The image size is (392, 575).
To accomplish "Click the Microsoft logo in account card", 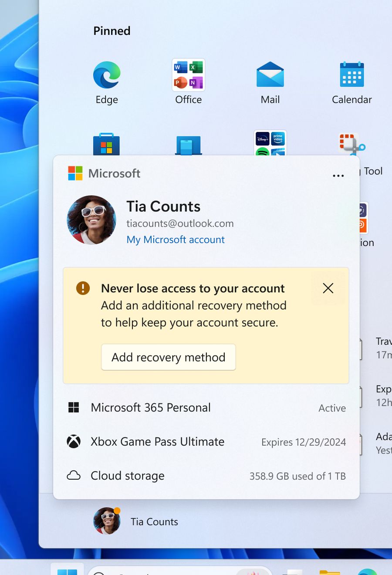I will (75, 173).
